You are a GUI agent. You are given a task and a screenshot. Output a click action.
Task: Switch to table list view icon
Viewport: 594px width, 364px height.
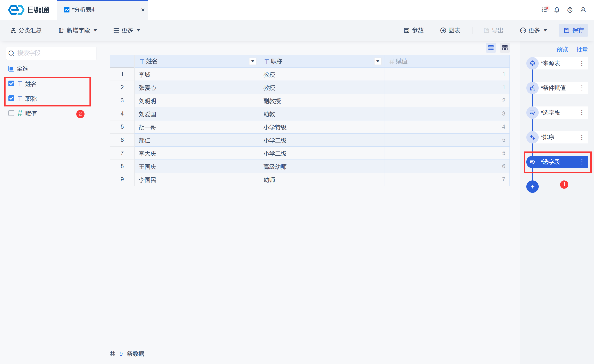point(491,48)
